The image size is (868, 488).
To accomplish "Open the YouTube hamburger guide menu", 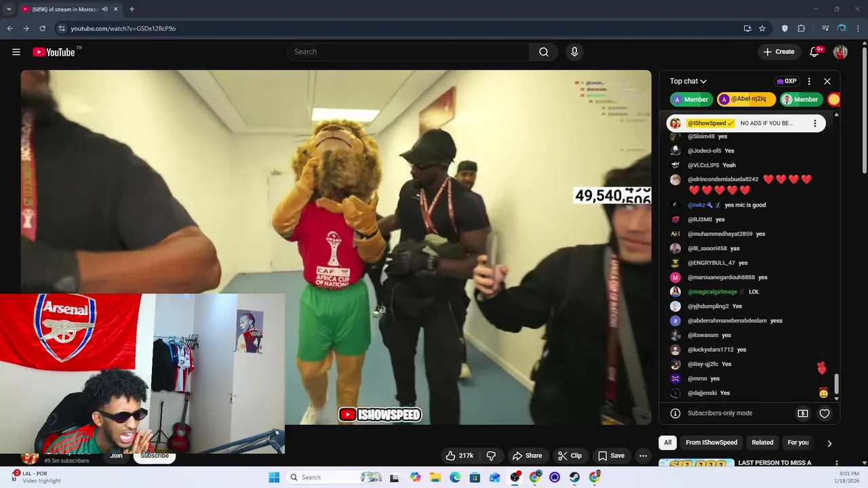I will pyautogui.click(x=16, y=52).
